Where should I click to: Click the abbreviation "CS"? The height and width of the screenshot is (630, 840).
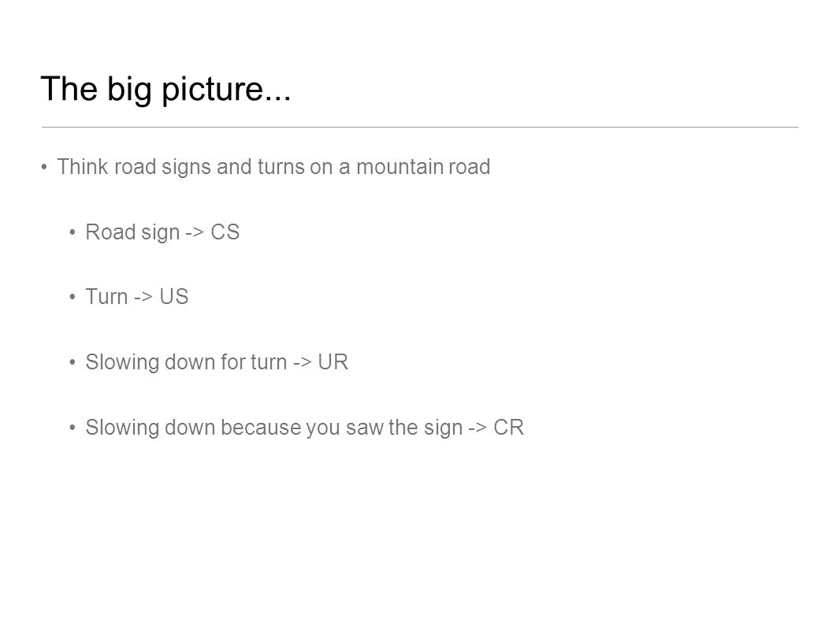click(x=225, y=232)
